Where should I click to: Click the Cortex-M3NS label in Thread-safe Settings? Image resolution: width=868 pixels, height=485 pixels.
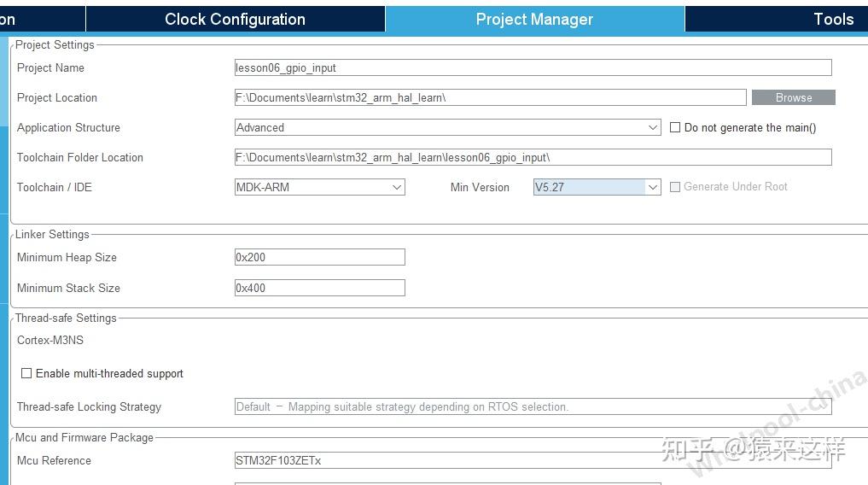point(50,340)
